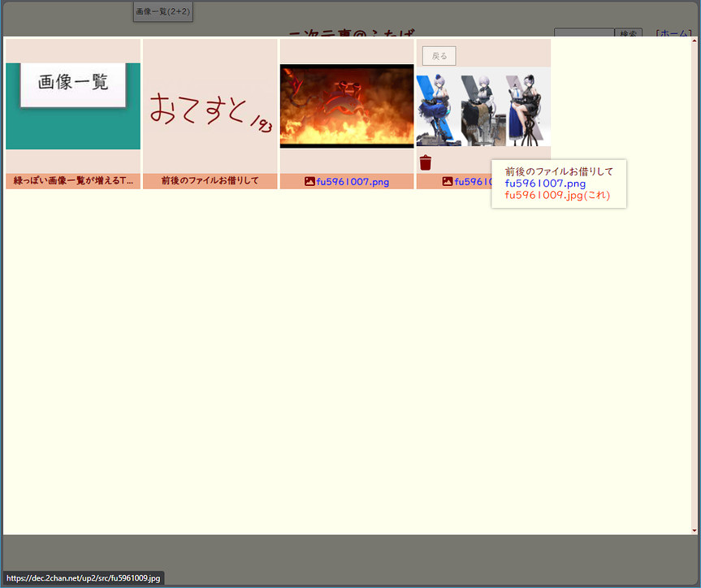
Task: Open the 画像一覧(2+2) tab at top
Action: 162,11
